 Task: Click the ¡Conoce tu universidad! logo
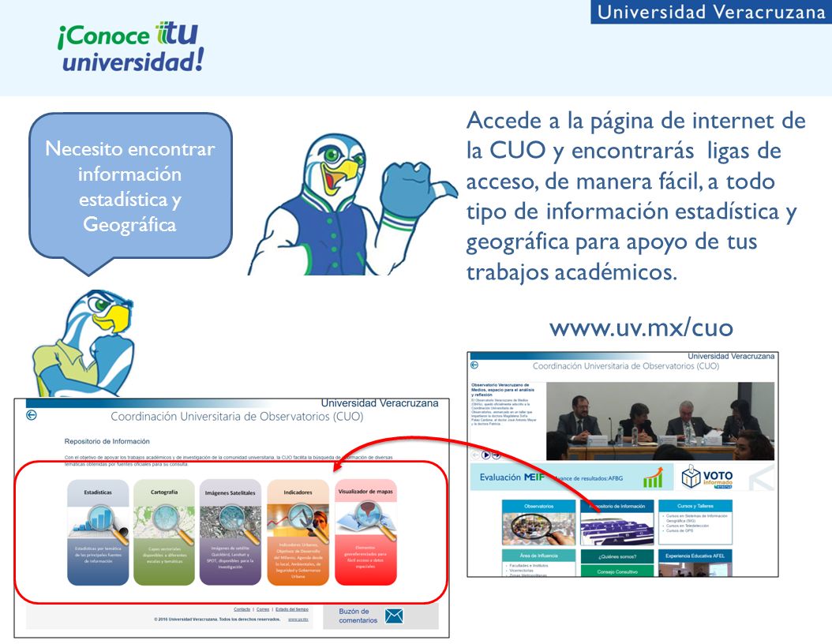(x=130, y=47)
